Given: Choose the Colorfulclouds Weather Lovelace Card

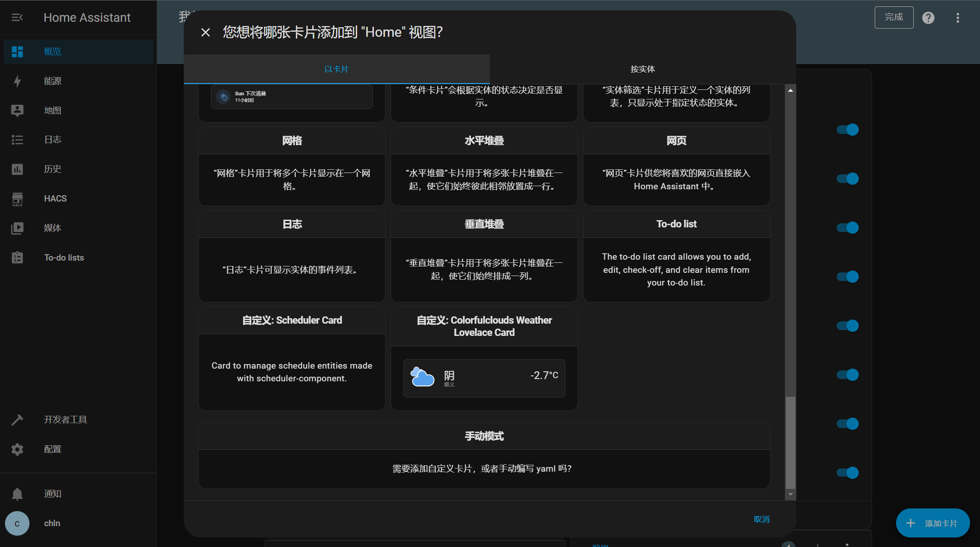Looking at the screenshot, I should pos(484,359).
